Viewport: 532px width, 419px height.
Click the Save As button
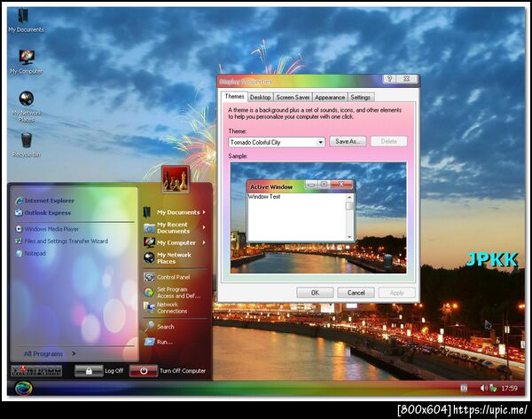pos(348,141)
